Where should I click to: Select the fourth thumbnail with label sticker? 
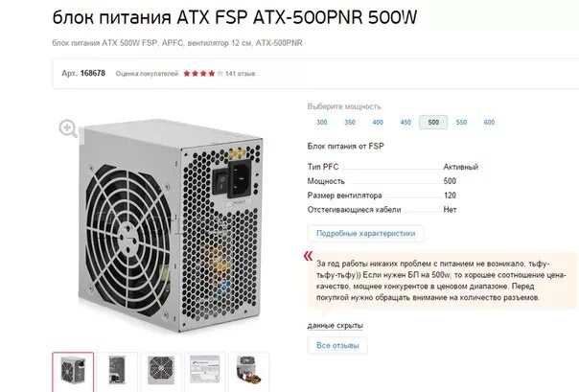[x=205, y=372]
